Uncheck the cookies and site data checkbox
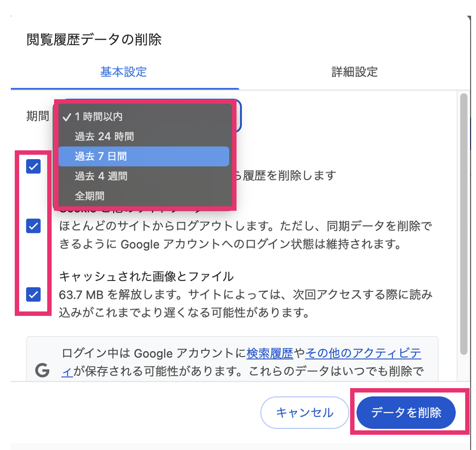Viewport: 476px width, 450px height. pos(33,226)
